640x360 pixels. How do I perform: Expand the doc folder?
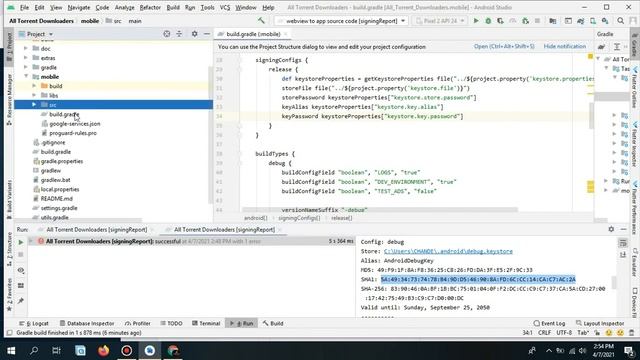click(26, 49)
